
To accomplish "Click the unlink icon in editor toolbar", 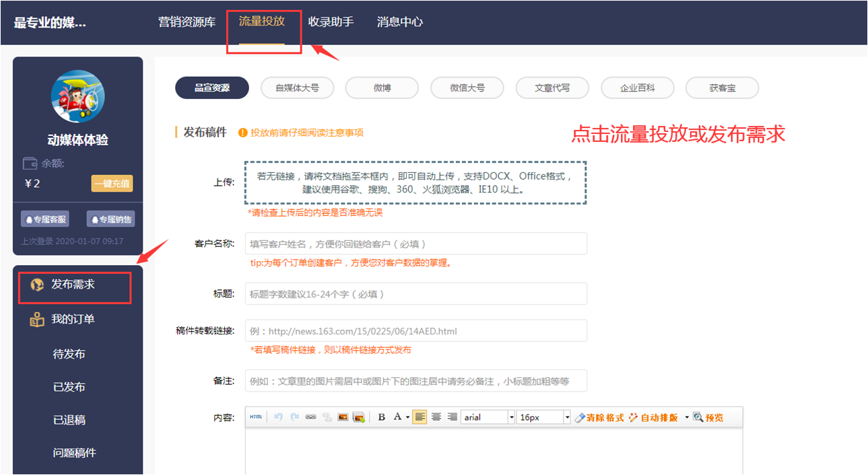I will pos(327,417).
